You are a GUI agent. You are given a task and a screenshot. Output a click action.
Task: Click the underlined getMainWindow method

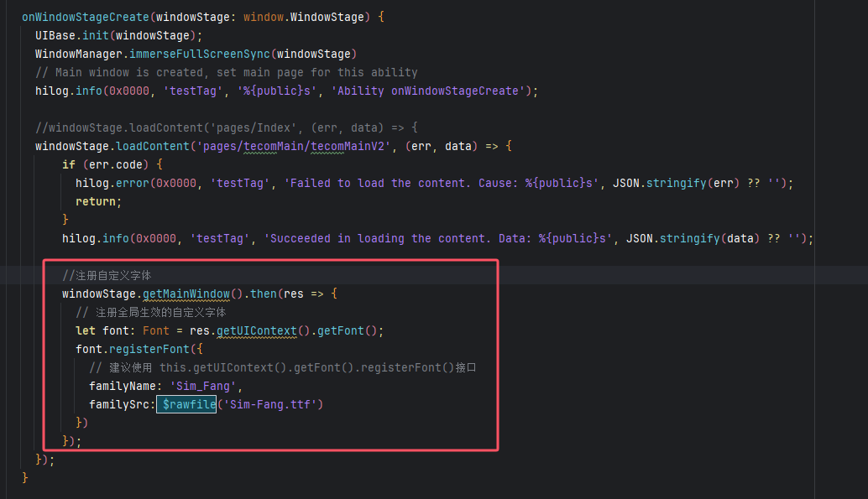click(186, 294)
